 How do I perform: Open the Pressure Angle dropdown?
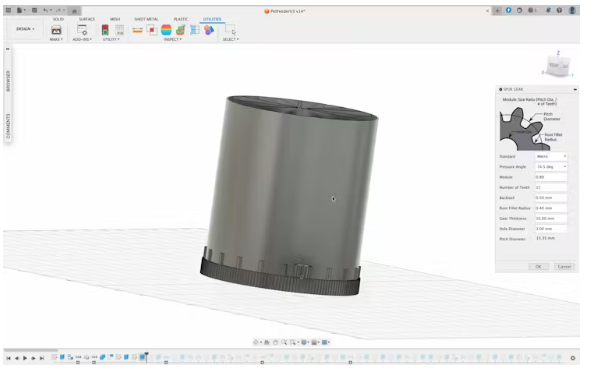click(551, 167)
